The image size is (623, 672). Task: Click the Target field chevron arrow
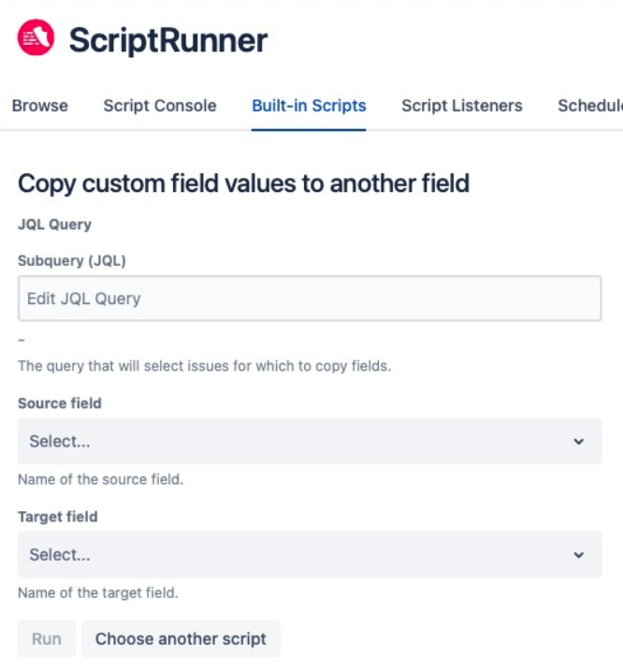578,555
